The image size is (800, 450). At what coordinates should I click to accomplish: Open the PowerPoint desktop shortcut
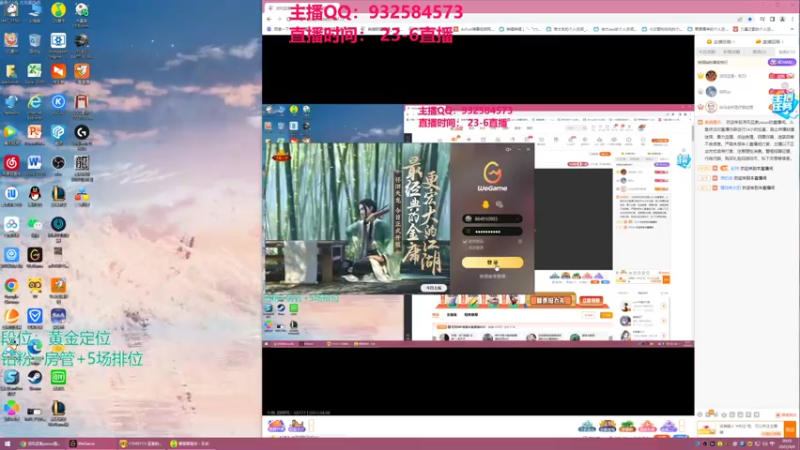click(x=35, y=132)
